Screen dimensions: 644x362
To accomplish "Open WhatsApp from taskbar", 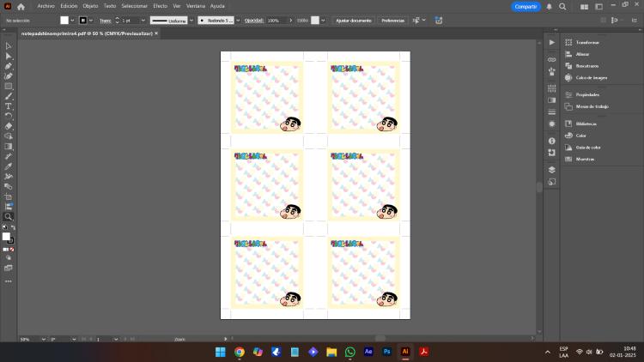I will pos(350,352).
